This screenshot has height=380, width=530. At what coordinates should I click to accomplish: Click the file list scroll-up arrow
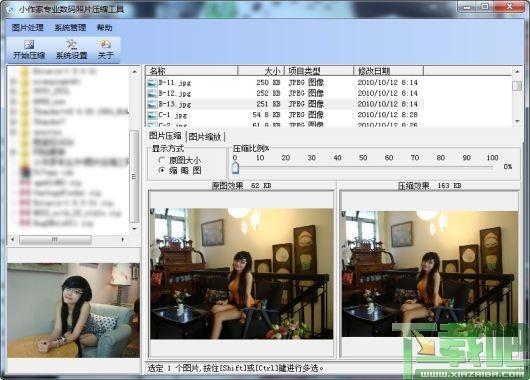517,71
